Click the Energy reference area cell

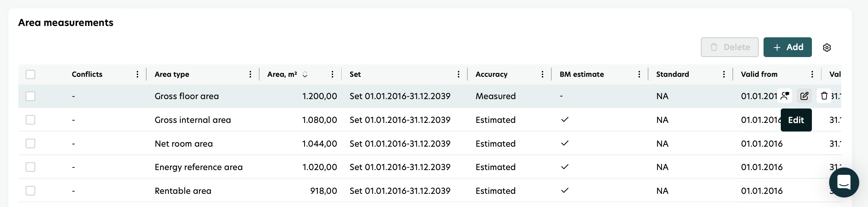click(x=199, y=167)
